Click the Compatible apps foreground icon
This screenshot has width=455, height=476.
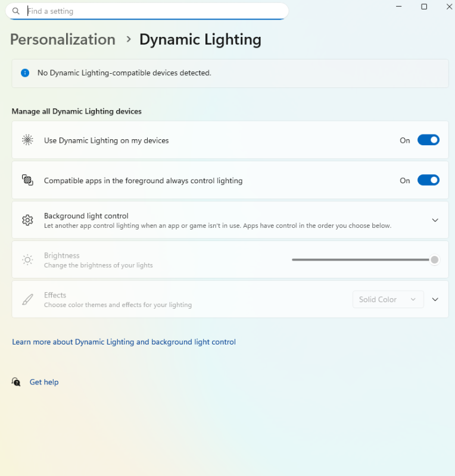click(27, 180)
